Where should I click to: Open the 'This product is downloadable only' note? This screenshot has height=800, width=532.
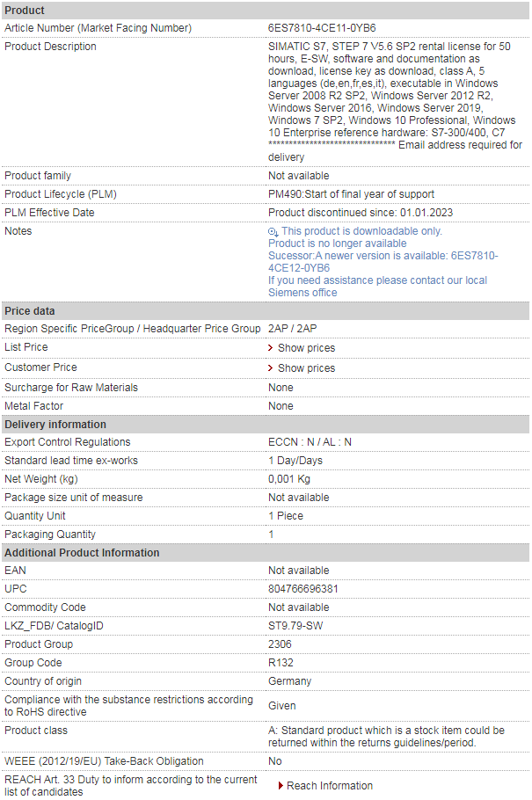coord(361,231)
